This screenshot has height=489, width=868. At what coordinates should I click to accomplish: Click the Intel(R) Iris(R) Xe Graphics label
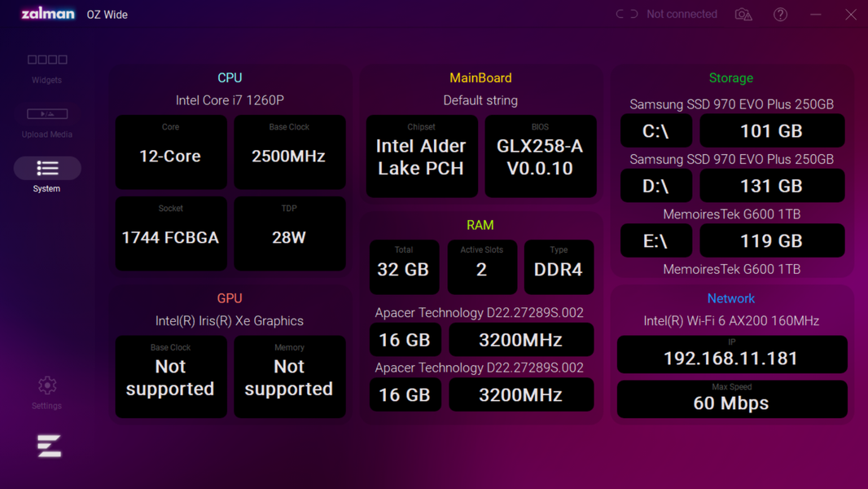[230, 320]
